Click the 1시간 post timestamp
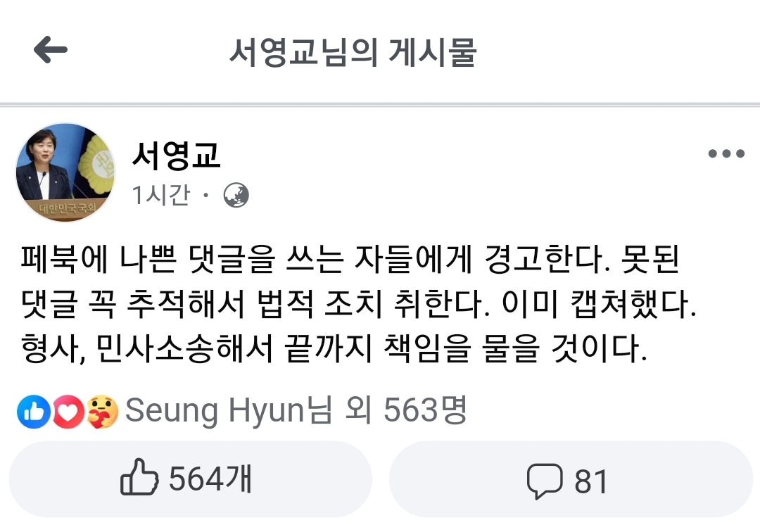 pyautogui.click(x=161, y=195)
